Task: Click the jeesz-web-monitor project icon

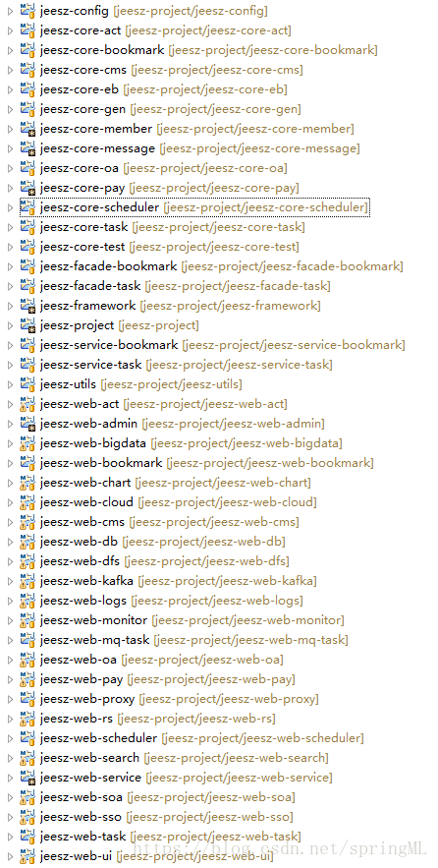Action: pos(27,620)
